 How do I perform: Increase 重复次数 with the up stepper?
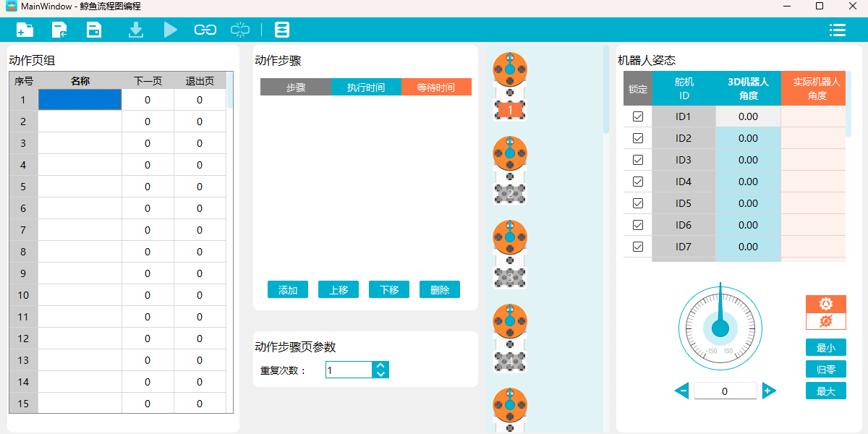(380, 365)
